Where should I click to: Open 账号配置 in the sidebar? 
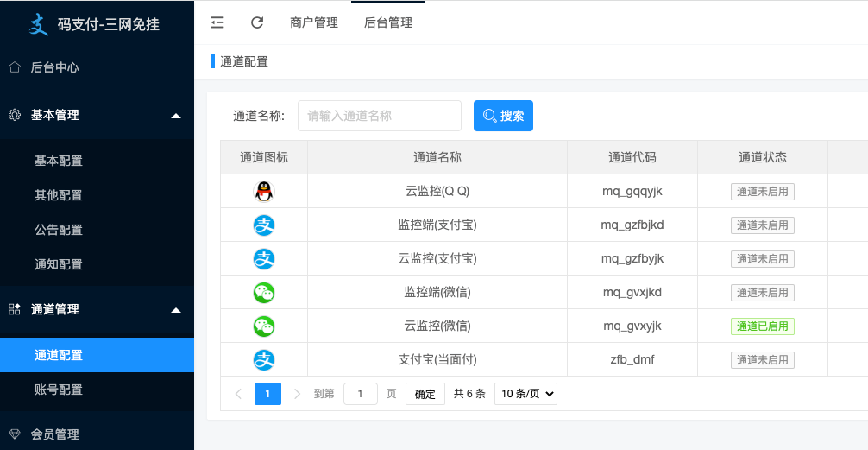[97, 390]
